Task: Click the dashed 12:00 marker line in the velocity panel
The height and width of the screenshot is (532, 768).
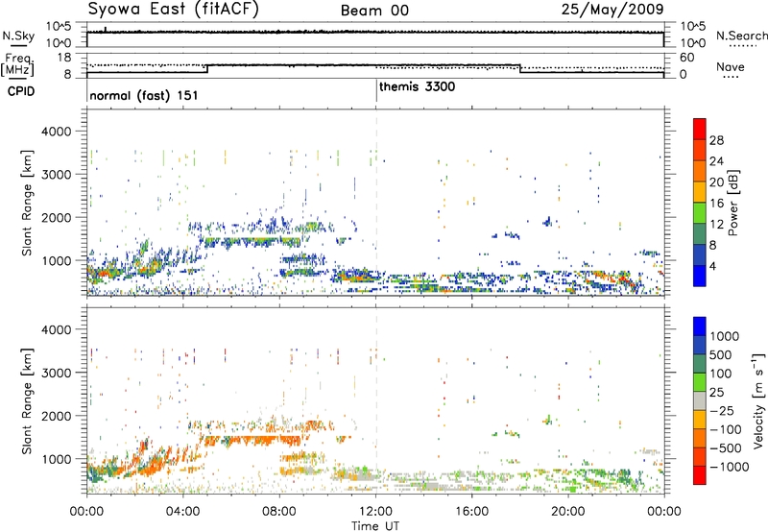Action: click(x=376, y=400)
